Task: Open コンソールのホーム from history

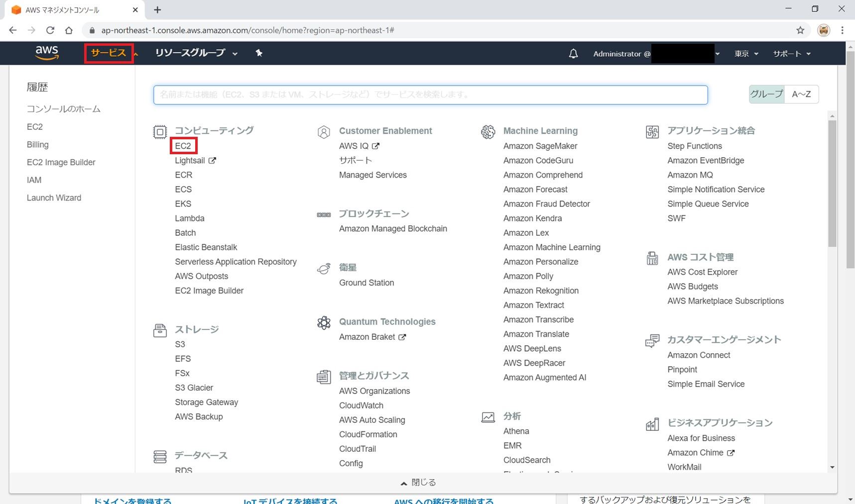Action: [x=63, y=109]
